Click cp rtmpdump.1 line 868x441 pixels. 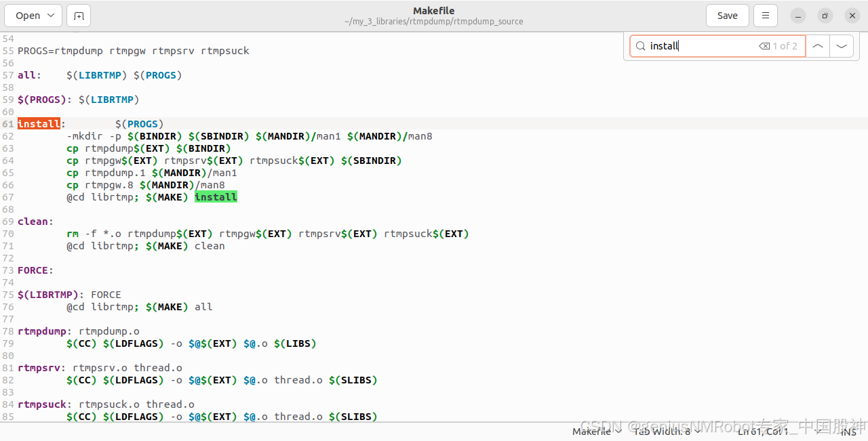(x=152, y=173)
